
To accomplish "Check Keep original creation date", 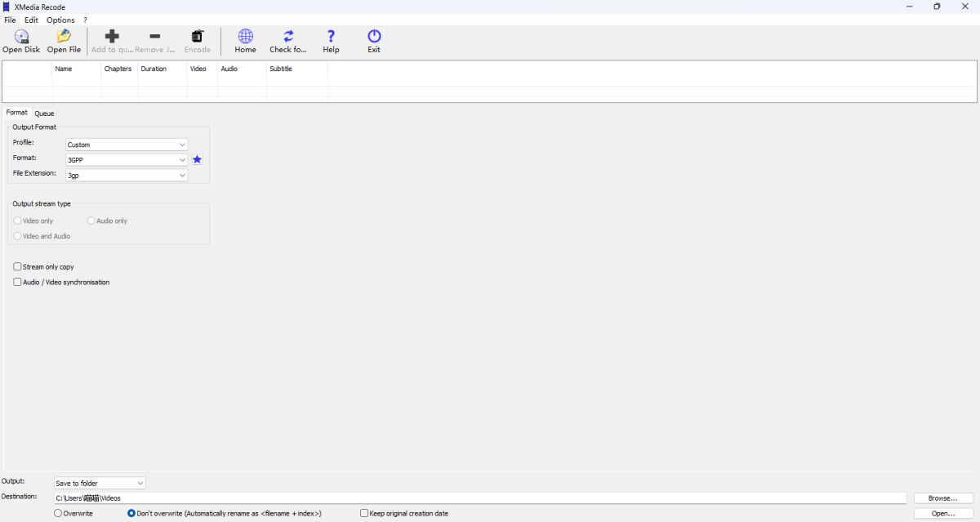I will [364, 514].
